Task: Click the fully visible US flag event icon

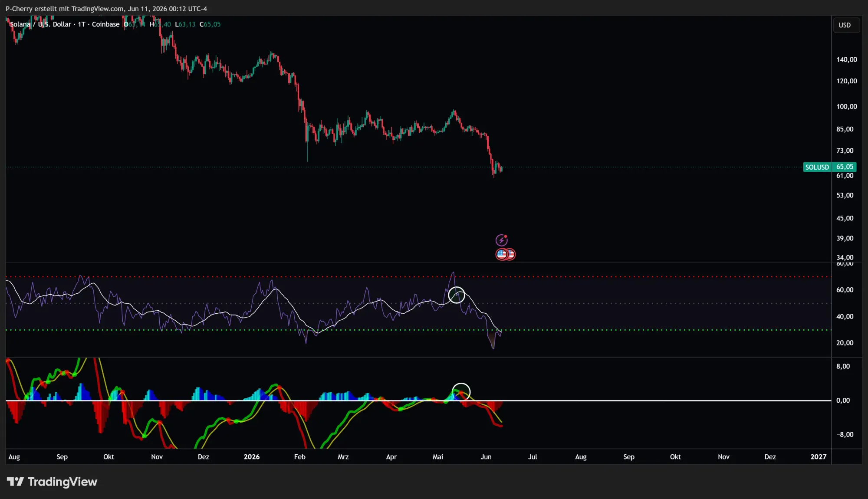Action: [502, 254]
